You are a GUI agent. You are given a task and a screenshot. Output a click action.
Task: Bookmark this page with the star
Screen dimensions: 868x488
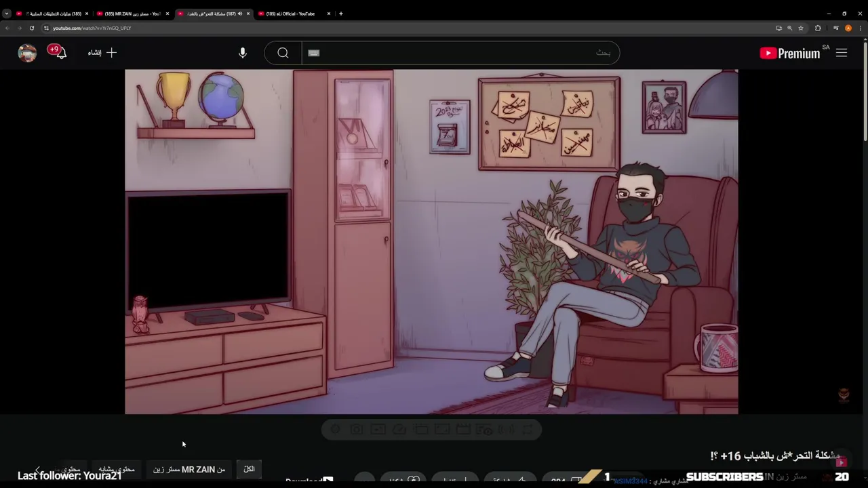(x=801, y=28)
